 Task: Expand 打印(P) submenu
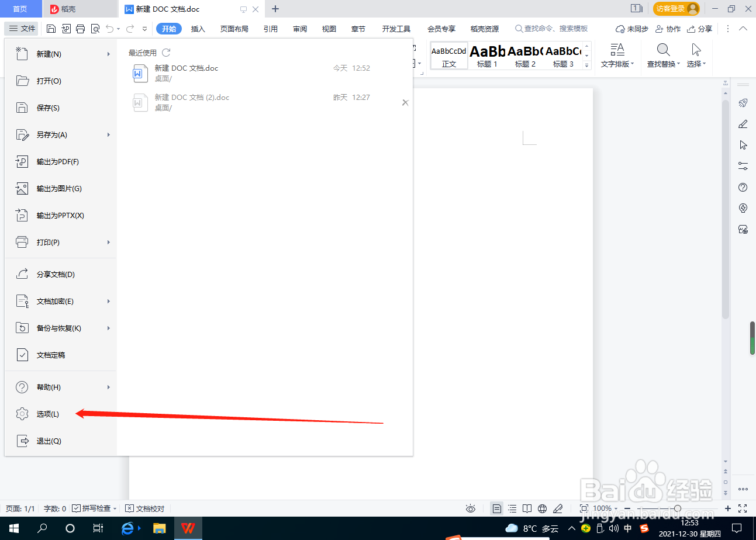(x=61, y=243)
